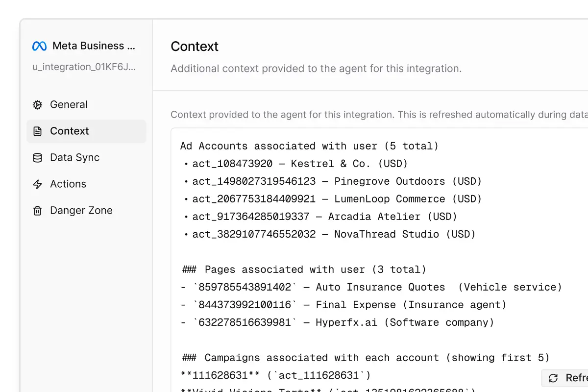Click the **111628631** campaign account line
This screenshot has height=392, width=588.
pyautogui.click(x=276, y=375)
